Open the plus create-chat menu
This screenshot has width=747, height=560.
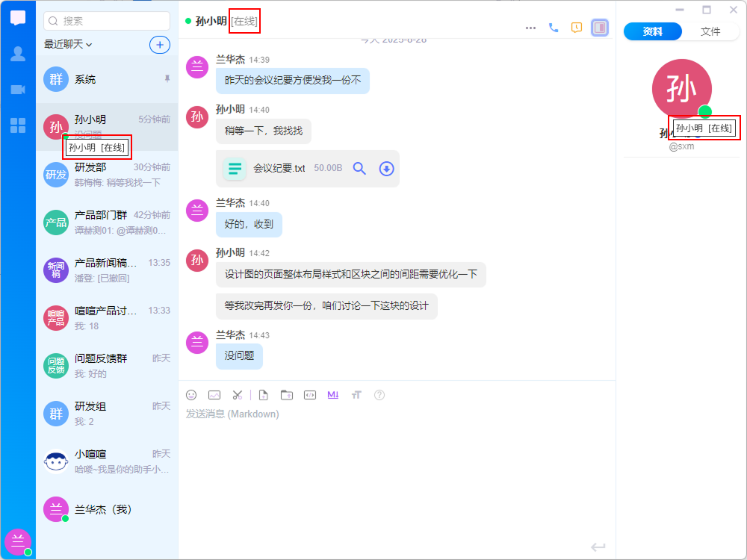159,45
